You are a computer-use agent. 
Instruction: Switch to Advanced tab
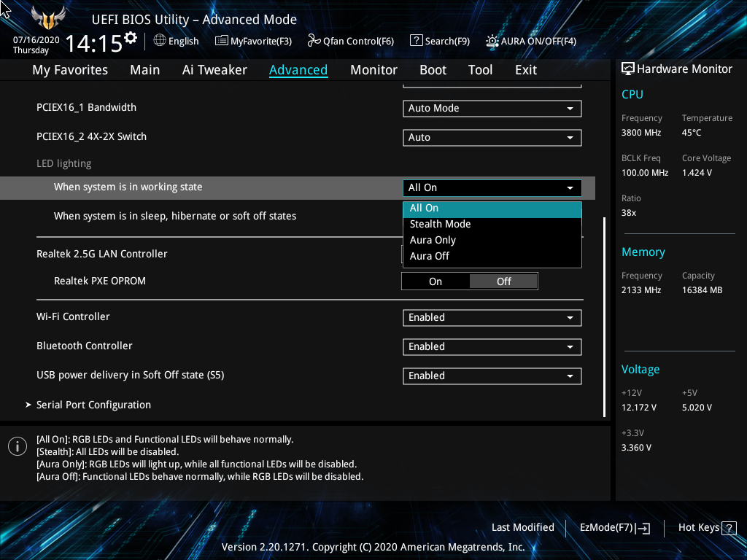point(298,70)
